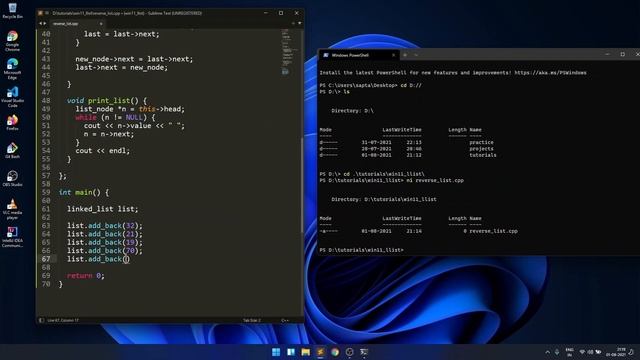The image size is (640, 360).
Task: Place cursor on 'void print_list() {' line
Action: pyautogui.click(x=107, y=100)
